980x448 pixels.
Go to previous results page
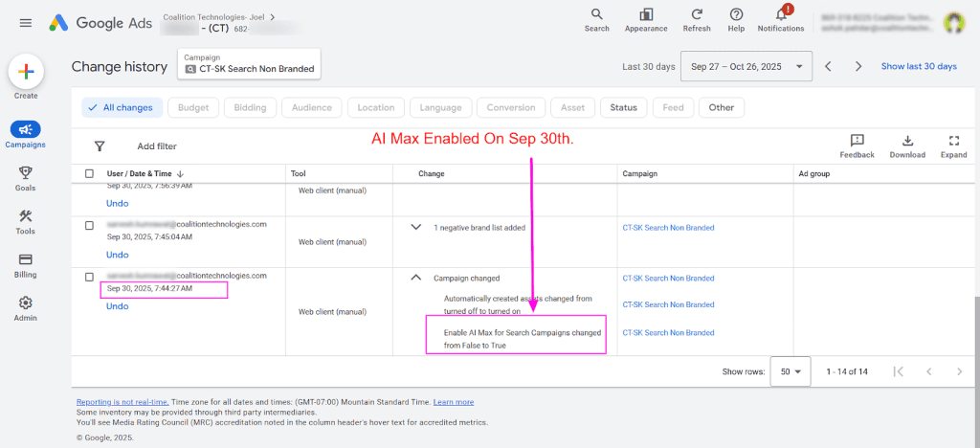(928, 371)
